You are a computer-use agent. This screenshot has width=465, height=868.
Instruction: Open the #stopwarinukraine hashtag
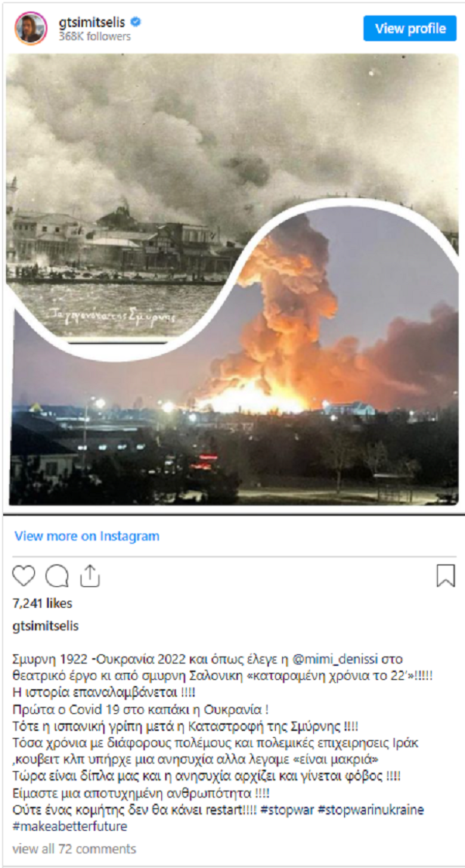pyautogui.click(x=370, y=811)
